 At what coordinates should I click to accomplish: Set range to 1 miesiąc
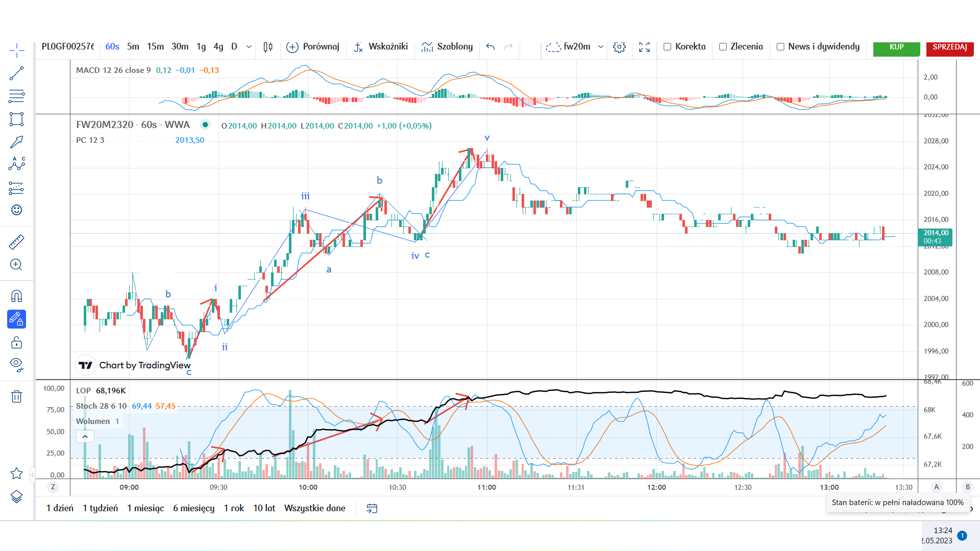145,508
